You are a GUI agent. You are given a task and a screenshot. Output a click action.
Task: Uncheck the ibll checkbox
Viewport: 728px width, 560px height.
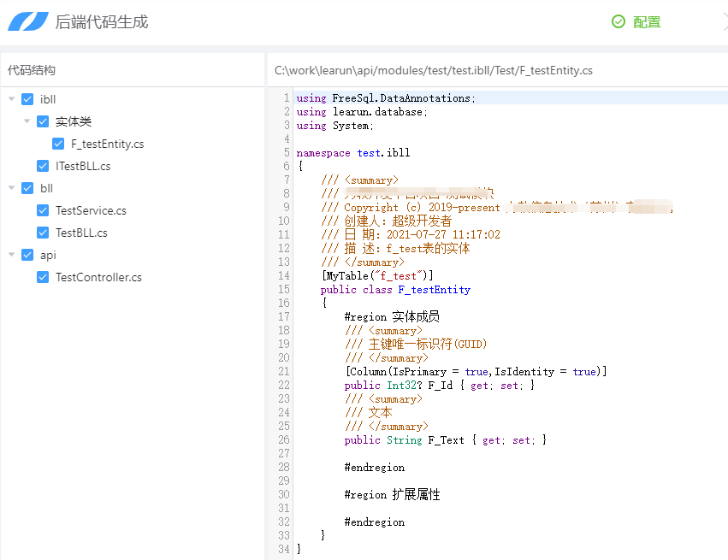click(27, 99)
